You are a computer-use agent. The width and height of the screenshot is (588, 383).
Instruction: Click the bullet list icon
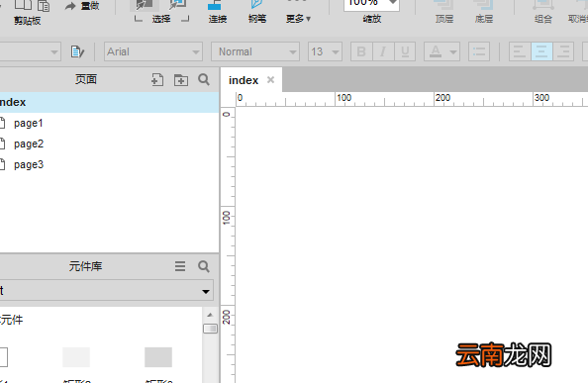click(x=479, y=51)
